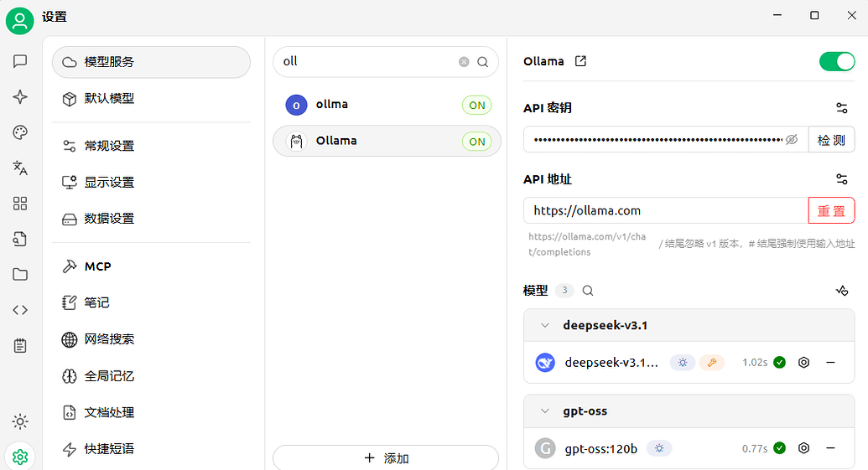Click the model count badge 3

[564, 290]
